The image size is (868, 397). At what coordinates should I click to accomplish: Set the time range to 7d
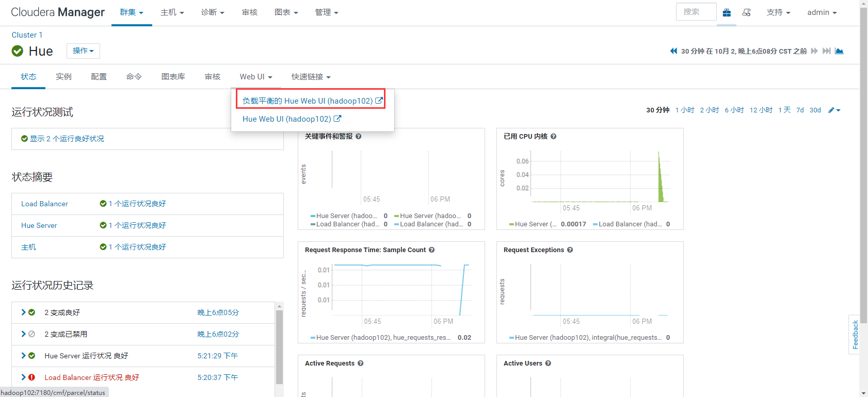[800, 110]
